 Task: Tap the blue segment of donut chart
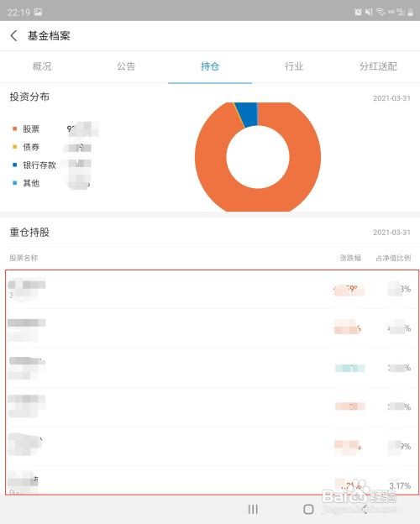click(x=248, y=114)
